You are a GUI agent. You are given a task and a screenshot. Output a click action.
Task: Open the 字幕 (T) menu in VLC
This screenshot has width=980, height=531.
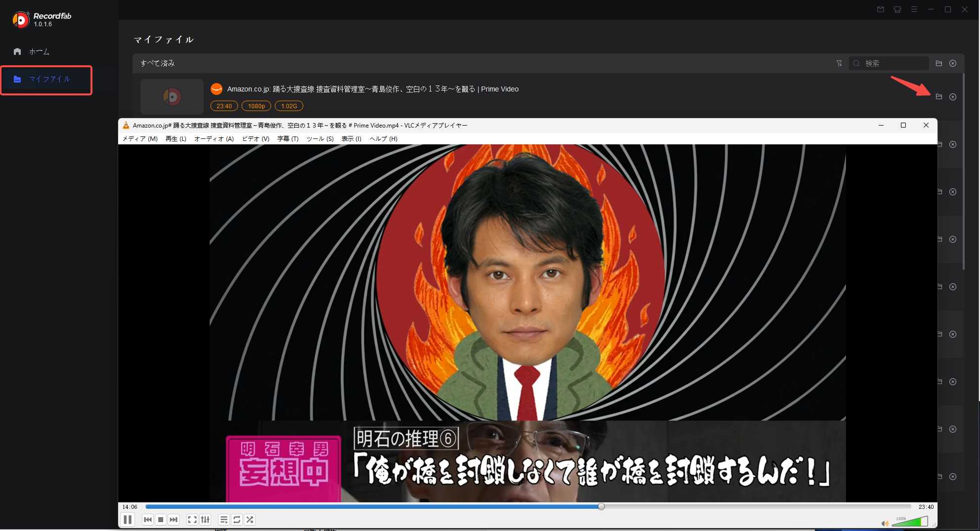point(288,139)
